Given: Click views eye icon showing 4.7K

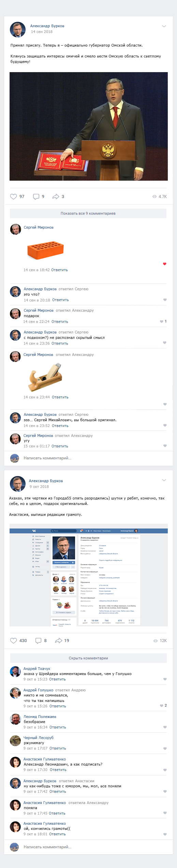Looking at the screenshot, I should (x=154, y=196).
